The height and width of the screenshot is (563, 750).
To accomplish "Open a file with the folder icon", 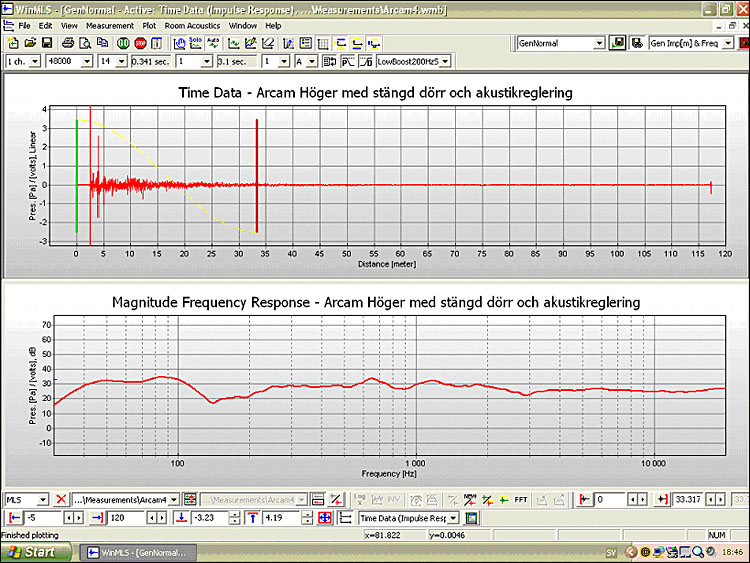I will pos(30,44).
